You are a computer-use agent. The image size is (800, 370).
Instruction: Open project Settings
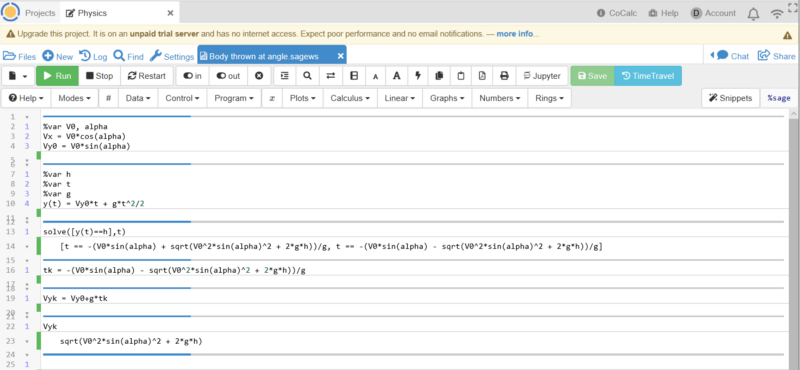[x=171, y=56]
